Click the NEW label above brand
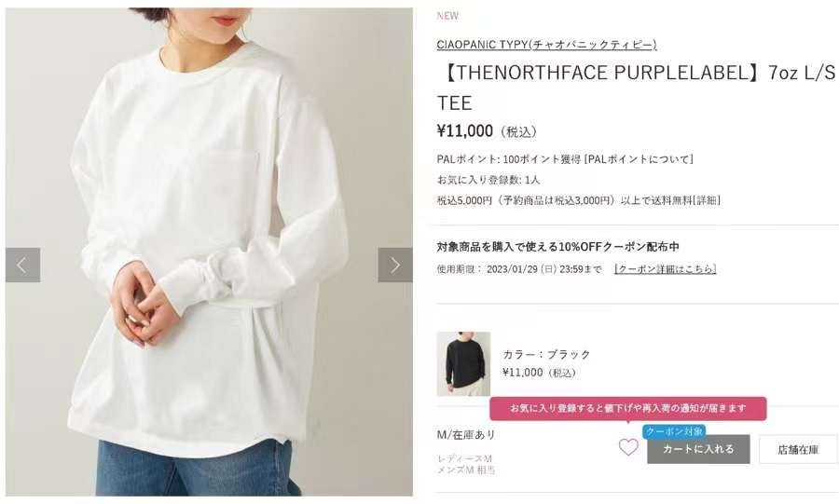The height and width of the screenshot is (504, 839). click(447, 16)
